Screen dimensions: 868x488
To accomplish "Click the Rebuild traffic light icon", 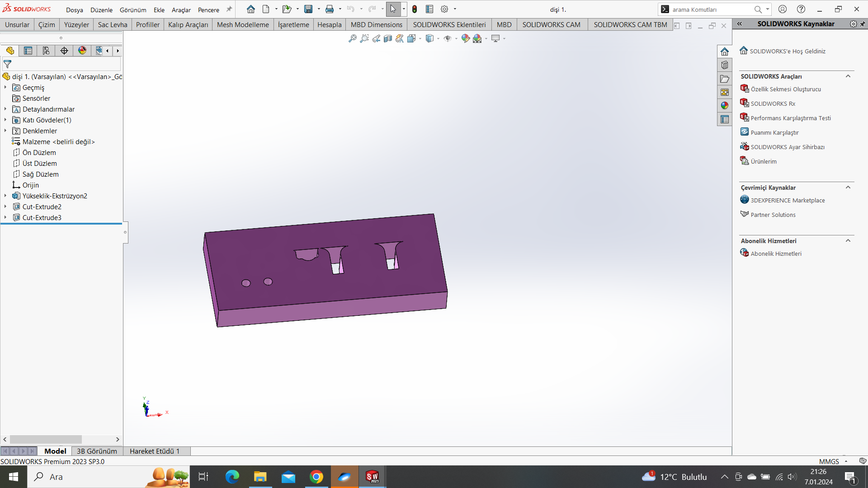I will 415,9.
